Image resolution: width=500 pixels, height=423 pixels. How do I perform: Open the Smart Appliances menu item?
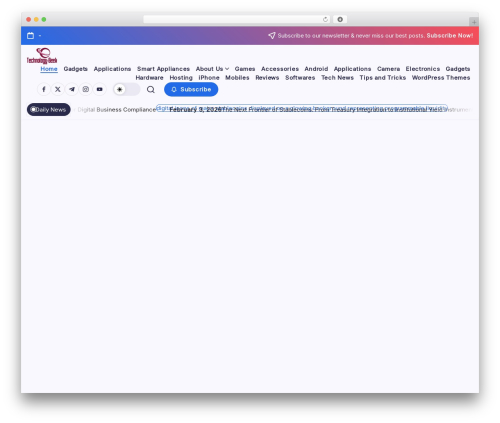pos(163,69)
